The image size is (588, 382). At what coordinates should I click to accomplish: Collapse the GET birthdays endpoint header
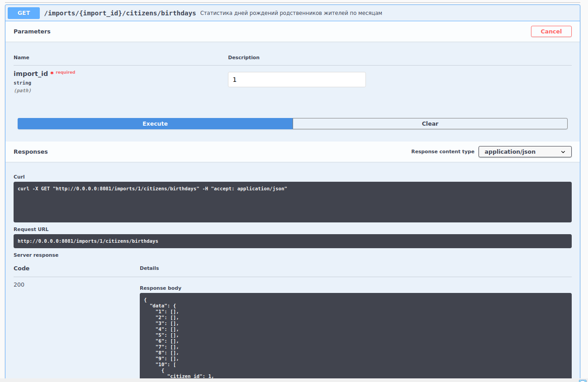292,13
